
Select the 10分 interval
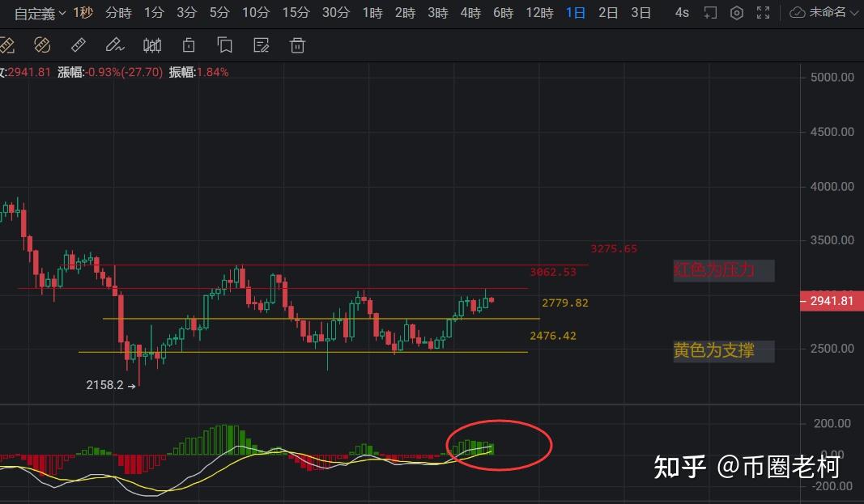[x=256, y=13]
